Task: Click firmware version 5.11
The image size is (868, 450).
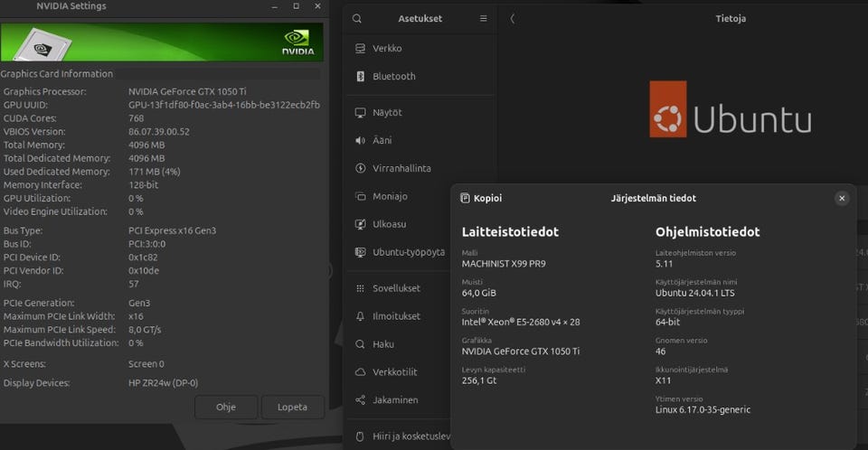Action: (664, 264)
